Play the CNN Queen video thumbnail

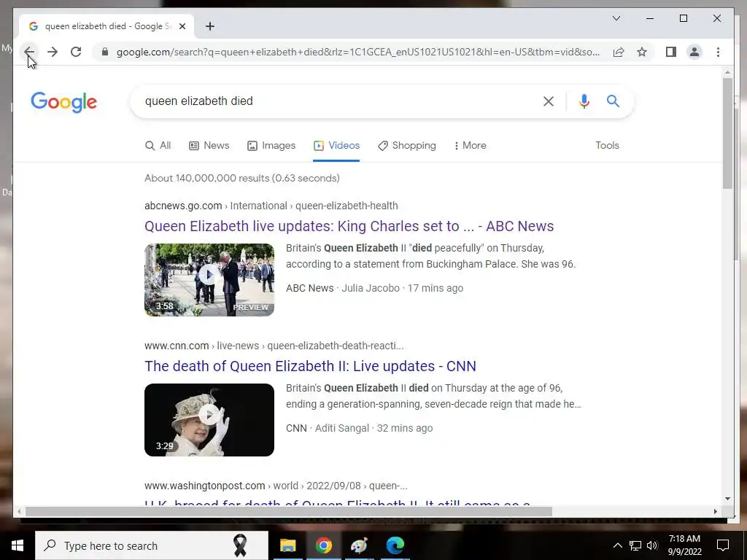click(209, 419)
